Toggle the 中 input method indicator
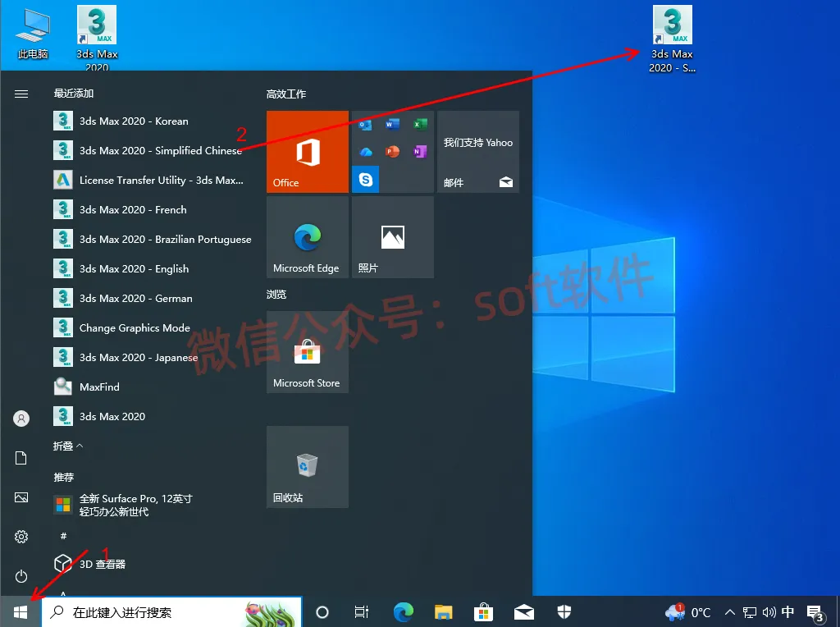Image resolution: width=840 pixels, height=627 pixels. (x=787, y=611)
